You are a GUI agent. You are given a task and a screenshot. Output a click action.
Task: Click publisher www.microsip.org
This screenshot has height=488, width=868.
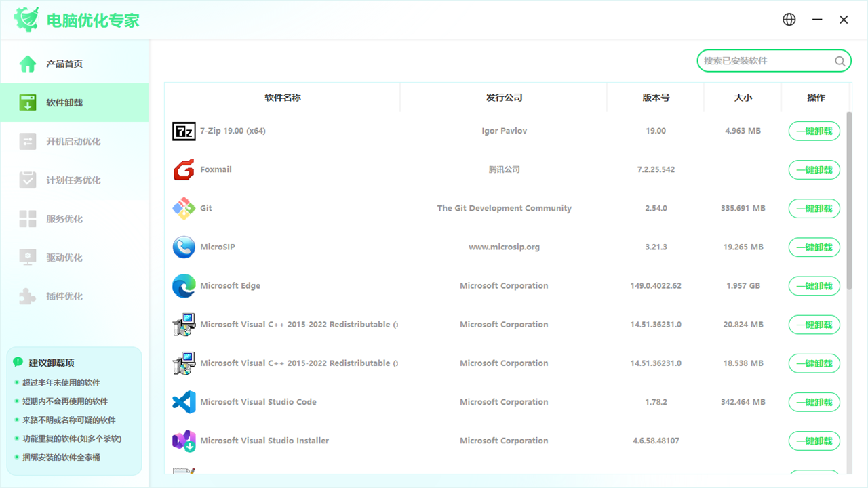tap(504, 247)
